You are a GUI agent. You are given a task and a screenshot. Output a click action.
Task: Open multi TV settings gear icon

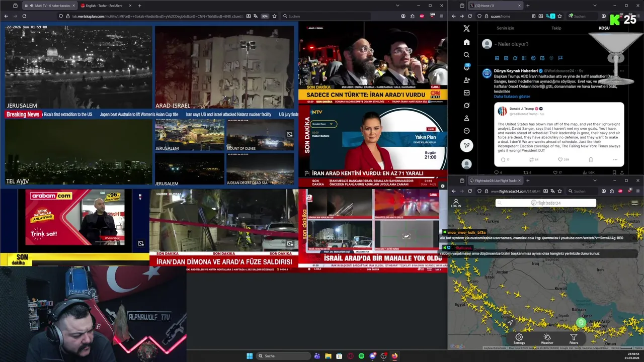point(442,186)
